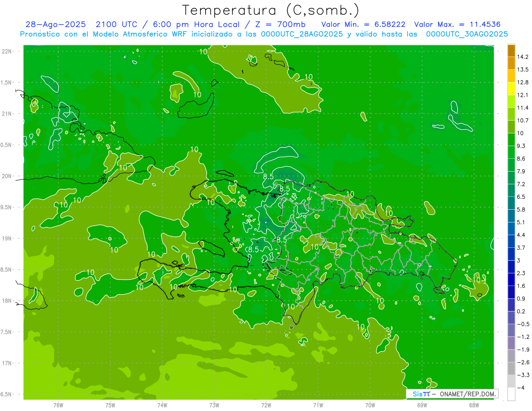Click the "5.8" value on the color legend
Screen dimensions: 532x411
[x=521, y=209]
